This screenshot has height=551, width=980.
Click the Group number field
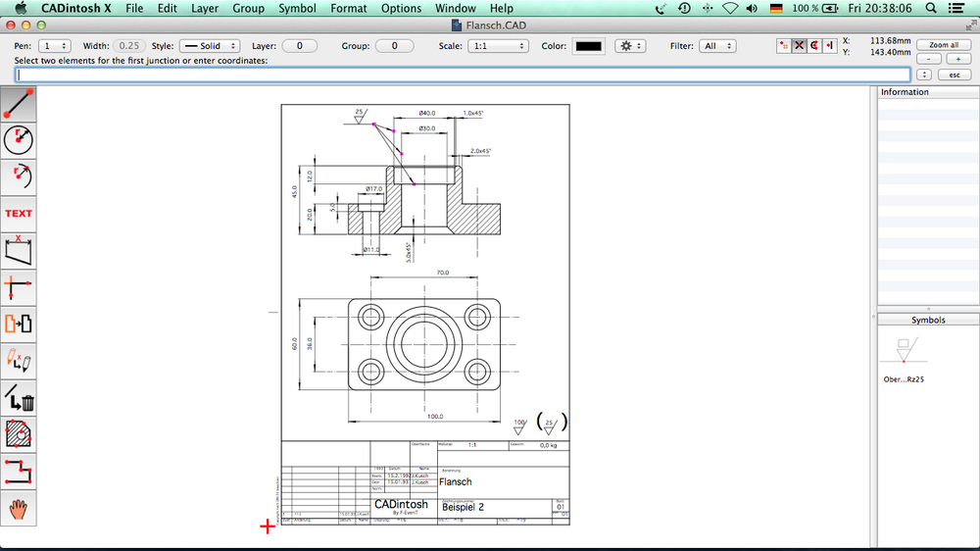coord(394,46)
